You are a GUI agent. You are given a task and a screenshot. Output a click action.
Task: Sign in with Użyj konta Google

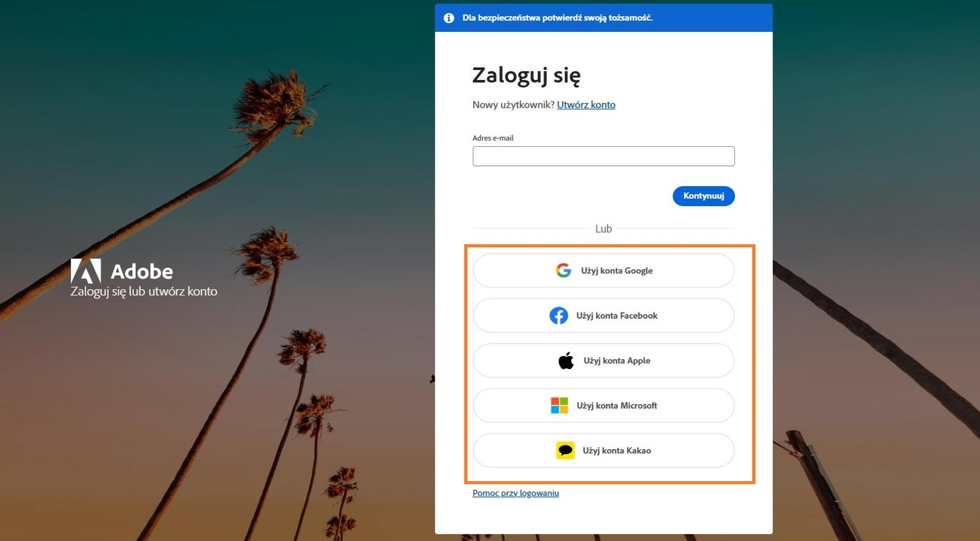[x=603, y=270]
